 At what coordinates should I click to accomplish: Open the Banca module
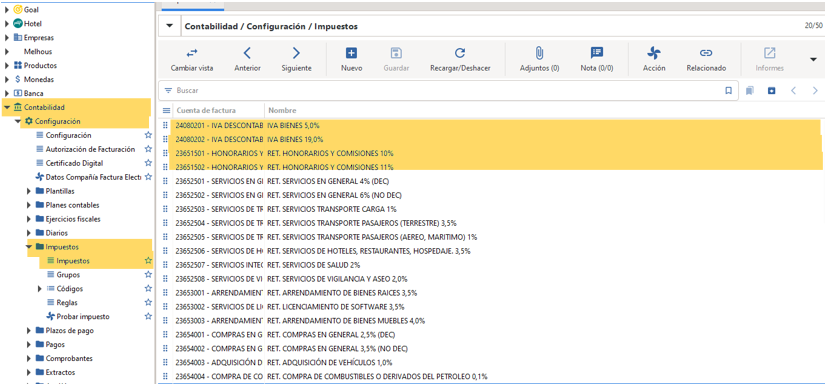pos(34,93)
